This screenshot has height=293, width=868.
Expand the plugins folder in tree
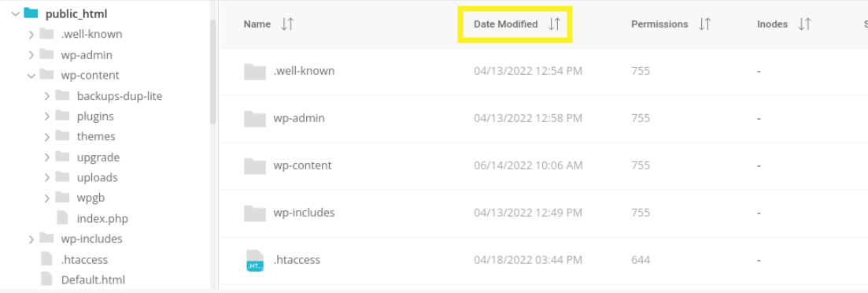(47, 117)
